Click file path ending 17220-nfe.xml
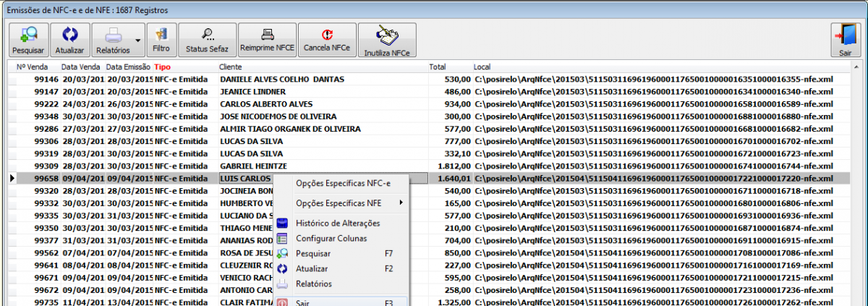 coord(654,179)
